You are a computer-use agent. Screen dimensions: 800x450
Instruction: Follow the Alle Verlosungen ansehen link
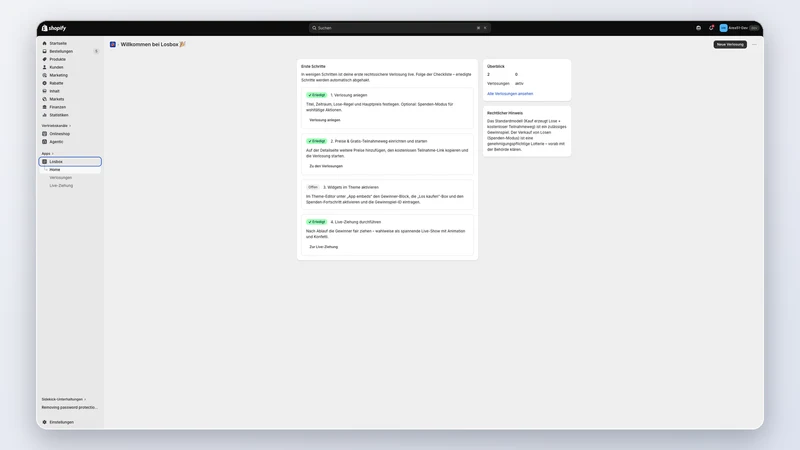510,94
